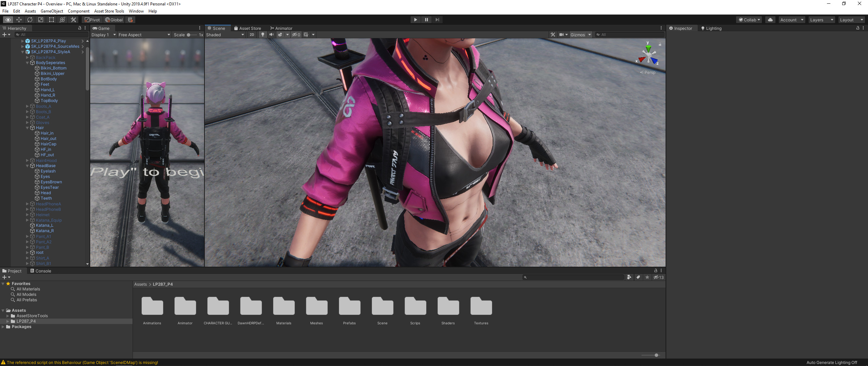
Task: Click the Pause button
Action: (x=426, y=20)
